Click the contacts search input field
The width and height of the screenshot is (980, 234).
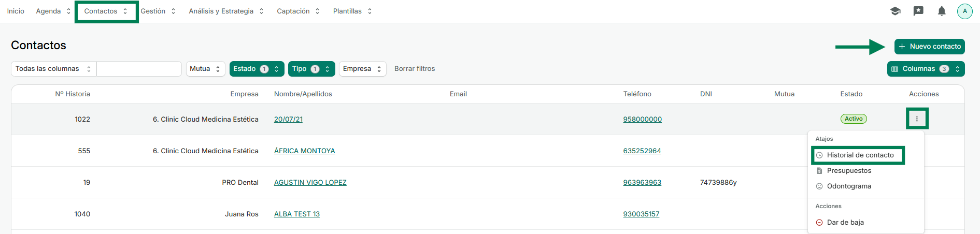click(139, 69)
